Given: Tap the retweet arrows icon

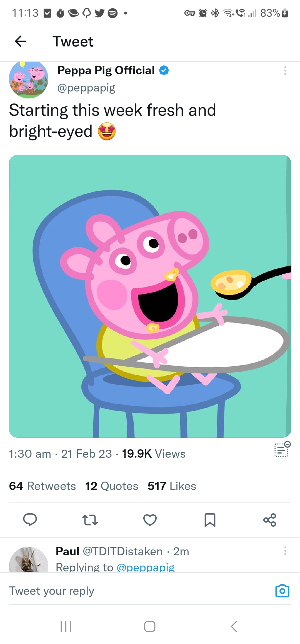Looking at the screenshot, I should coord(90,520).
